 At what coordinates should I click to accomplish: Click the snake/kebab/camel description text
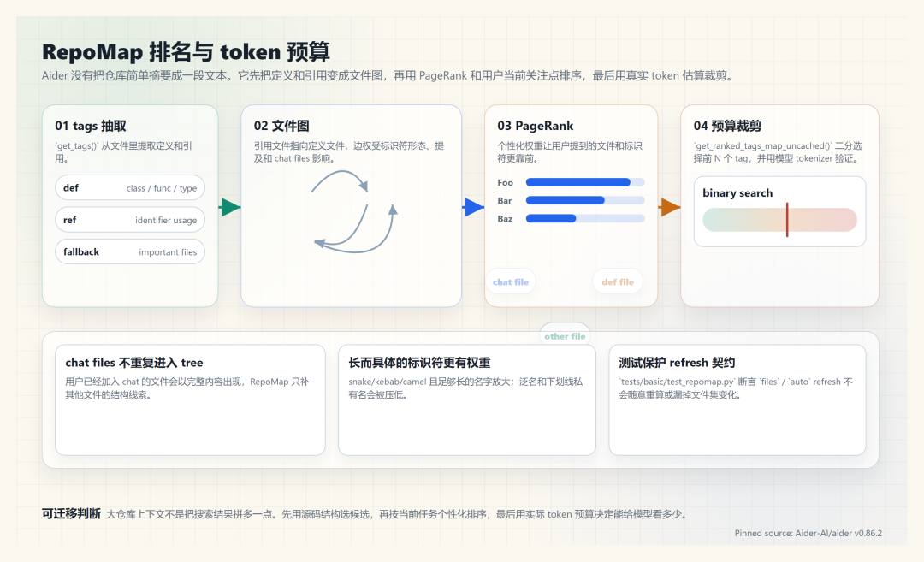465,388
